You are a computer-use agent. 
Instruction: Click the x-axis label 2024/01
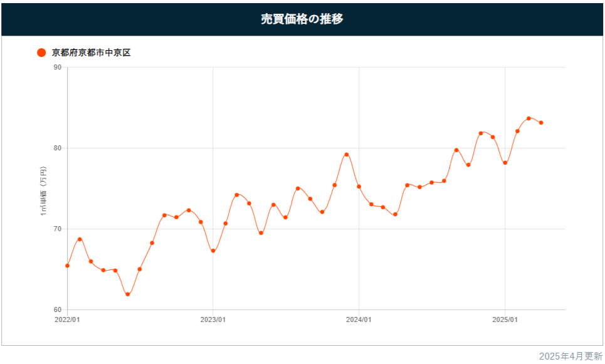point(359,320)
